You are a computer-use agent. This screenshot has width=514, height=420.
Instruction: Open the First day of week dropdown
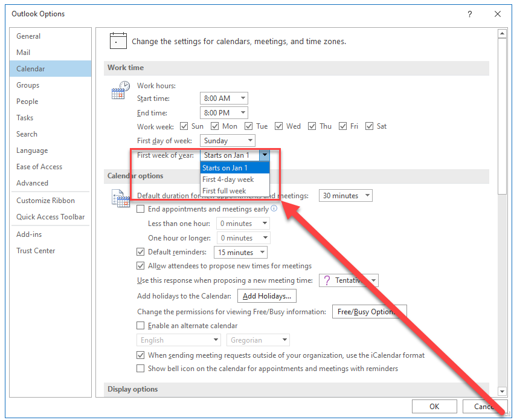(228, 141)
